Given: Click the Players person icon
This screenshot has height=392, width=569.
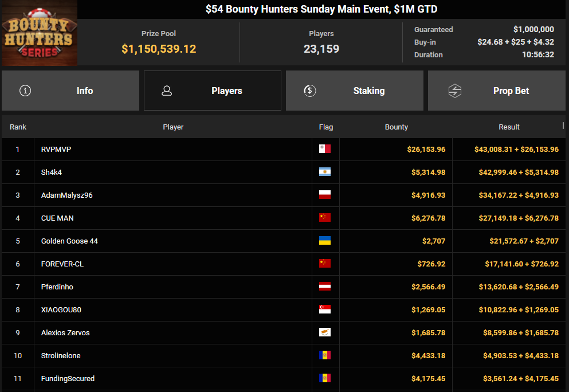Looking at the screenshot, I should pyautogui.click(x=167, y=91).
